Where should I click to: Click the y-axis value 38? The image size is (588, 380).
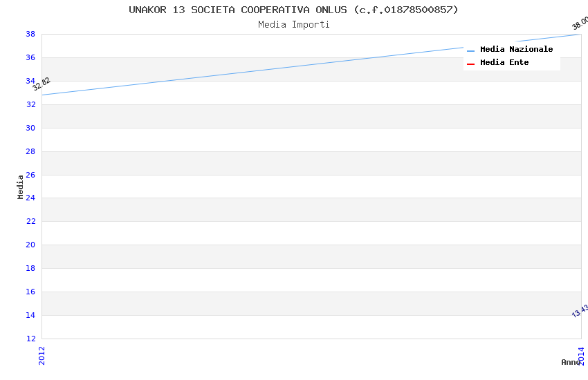point(30,34)
